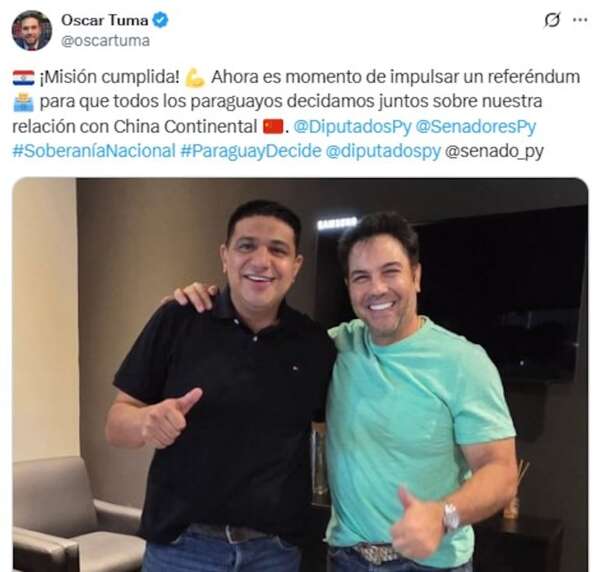
Task: Open the Oscar Tuma display name
Action: pyautogui.click(x=104, y=20)
